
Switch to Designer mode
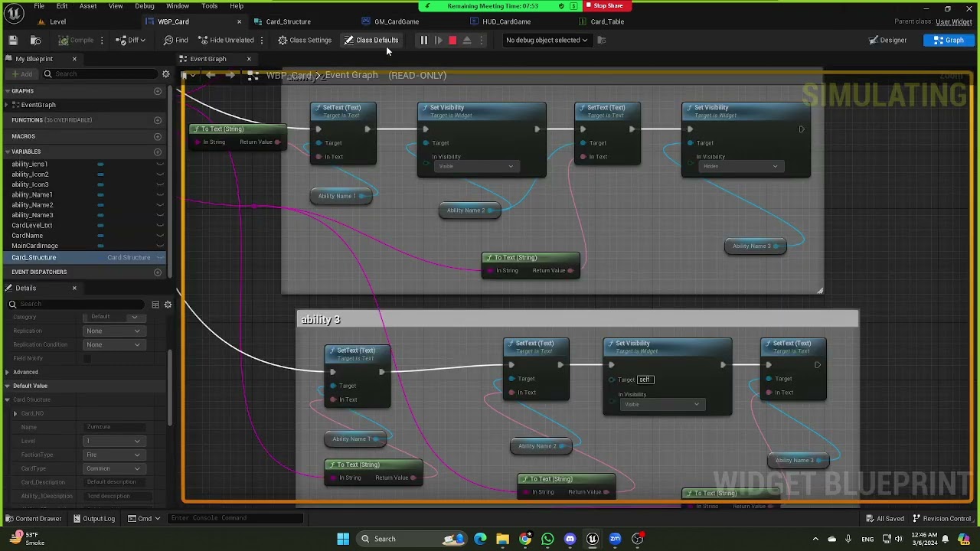coord(888,40)
